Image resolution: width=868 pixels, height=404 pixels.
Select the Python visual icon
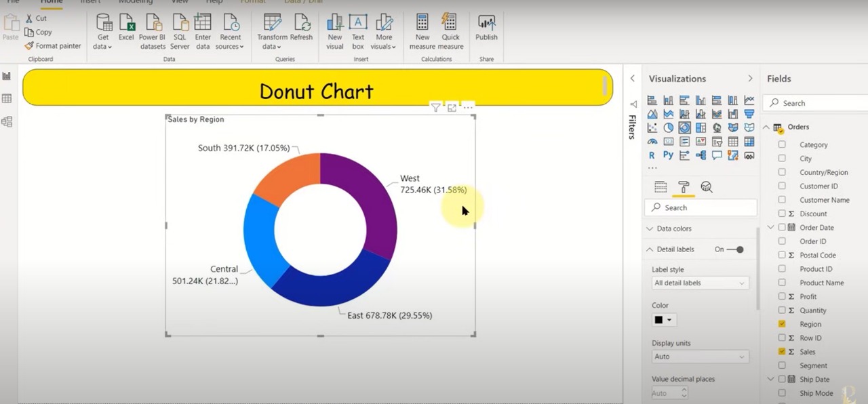point(668,155)
